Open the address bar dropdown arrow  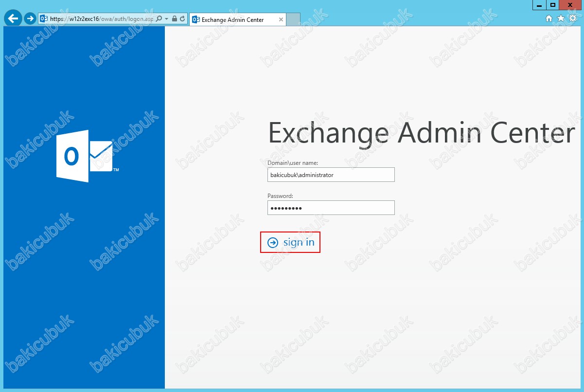167,19
